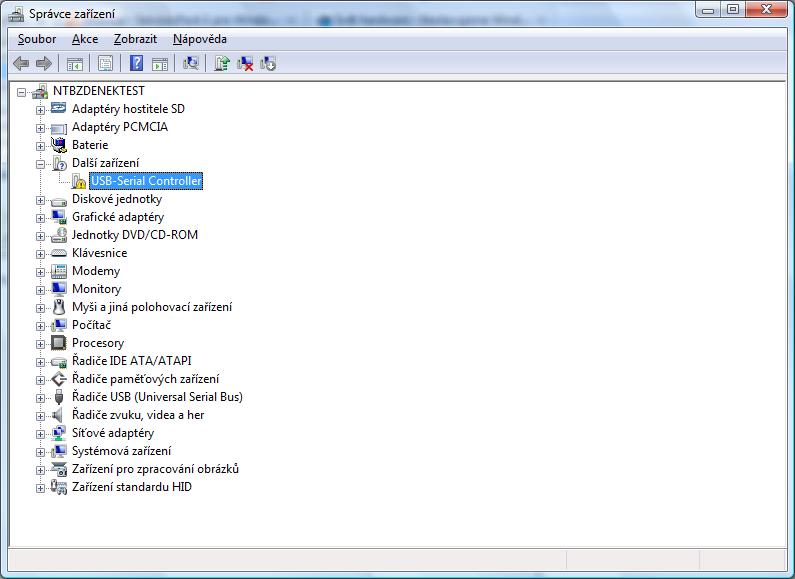The image size is (795, 579).
Task: Click the Back arrow toolbar icon
Action: (21, 63)
